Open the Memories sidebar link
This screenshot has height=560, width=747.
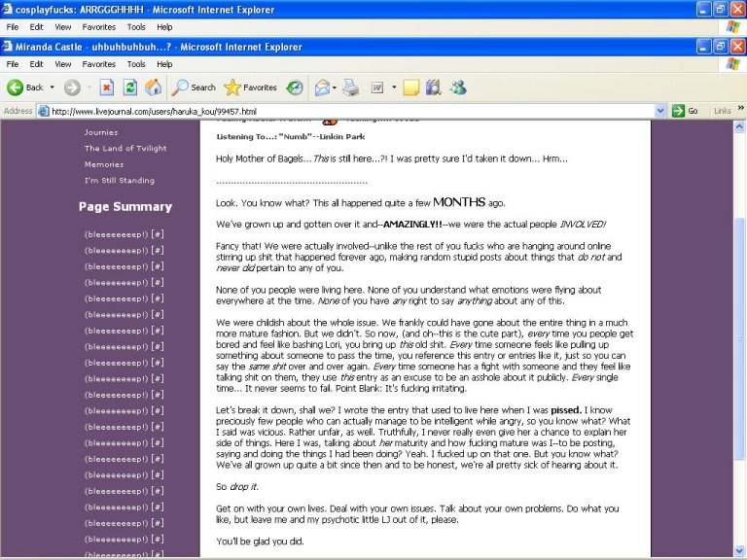[x=104, y=164]
